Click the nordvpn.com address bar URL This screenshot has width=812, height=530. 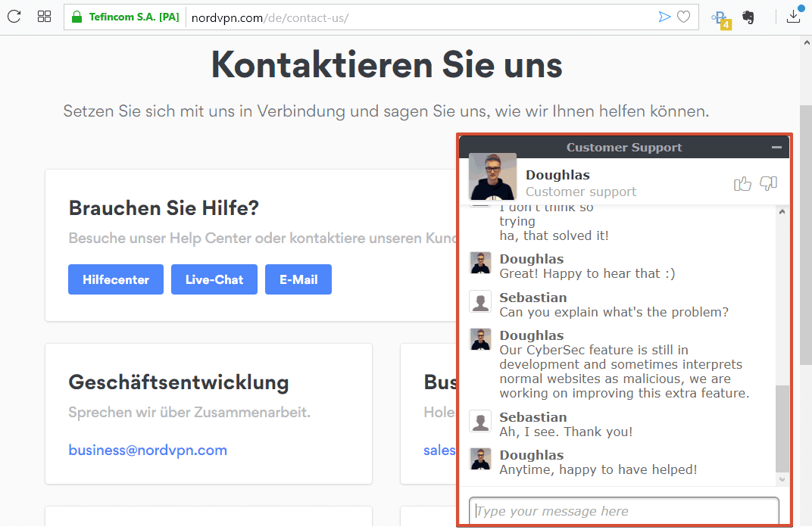point(270,18)
